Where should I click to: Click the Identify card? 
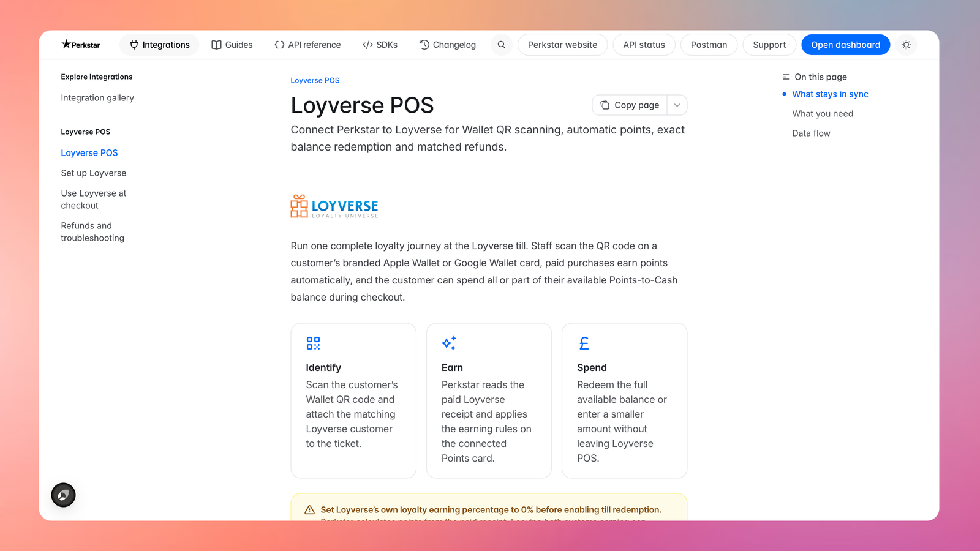(x=353, y=400)
